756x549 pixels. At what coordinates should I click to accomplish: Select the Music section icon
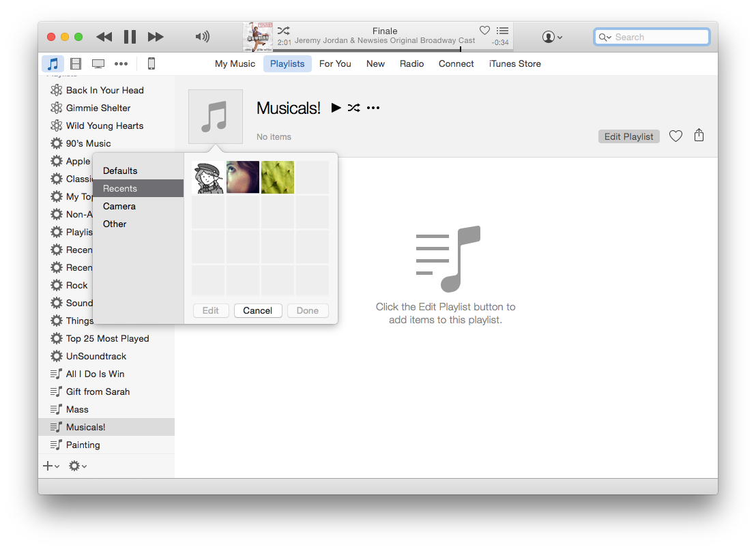[53, 63]
